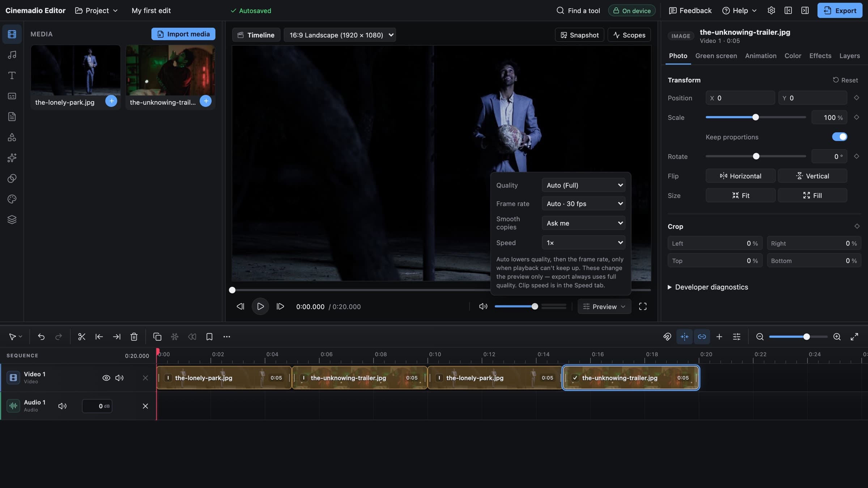868x488 pixels.
Task: Open the sparkle AI effects panel
Action: [12, 158]
